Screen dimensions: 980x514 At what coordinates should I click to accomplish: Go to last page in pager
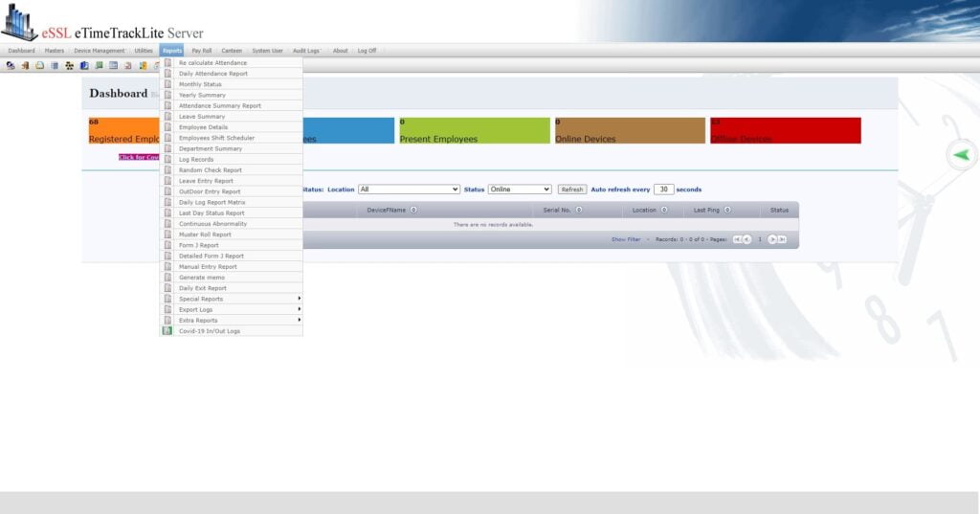(x=782, y=239)
